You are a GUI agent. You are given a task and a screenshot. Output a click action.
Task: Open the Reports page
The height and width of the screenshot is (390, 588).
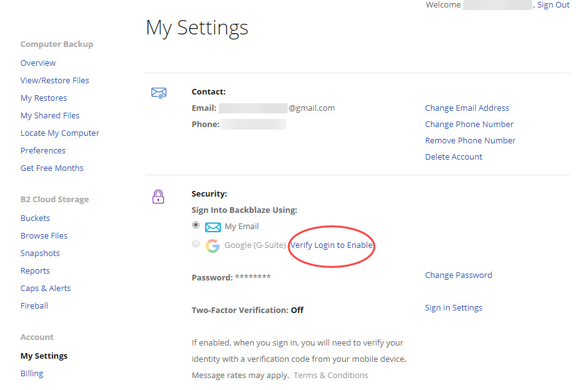[x=35, y=271]
